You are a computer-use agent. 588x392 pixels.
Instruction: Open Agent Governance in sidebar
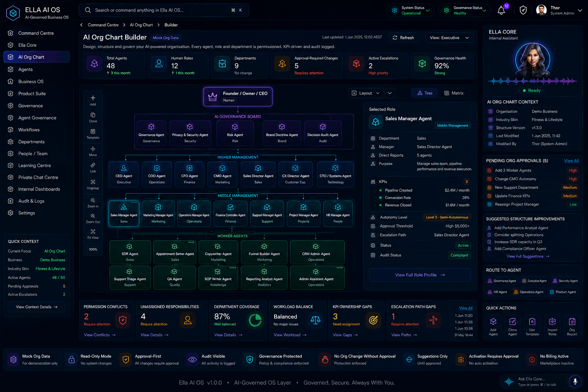point(36,118)
